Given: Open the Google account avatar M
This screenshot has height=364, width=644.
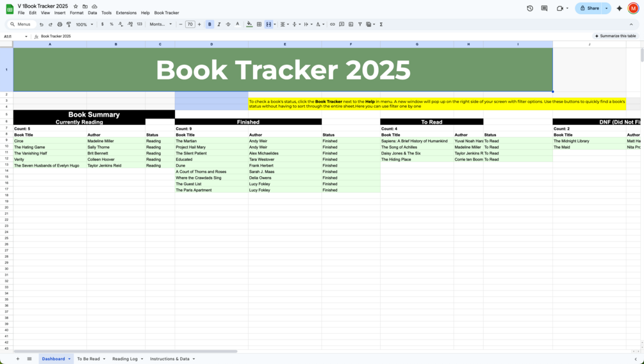Looking at the screenshot, I should (x=633, y=8).
